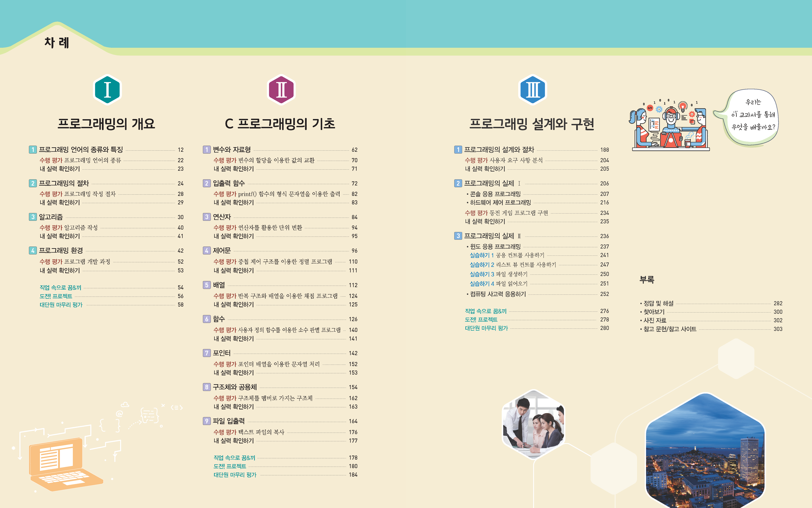Click number badge 2 beside '프로그래밍의 실제 I'
The width and height of the screenshot is (812, 508).
(x=458, y=183)
